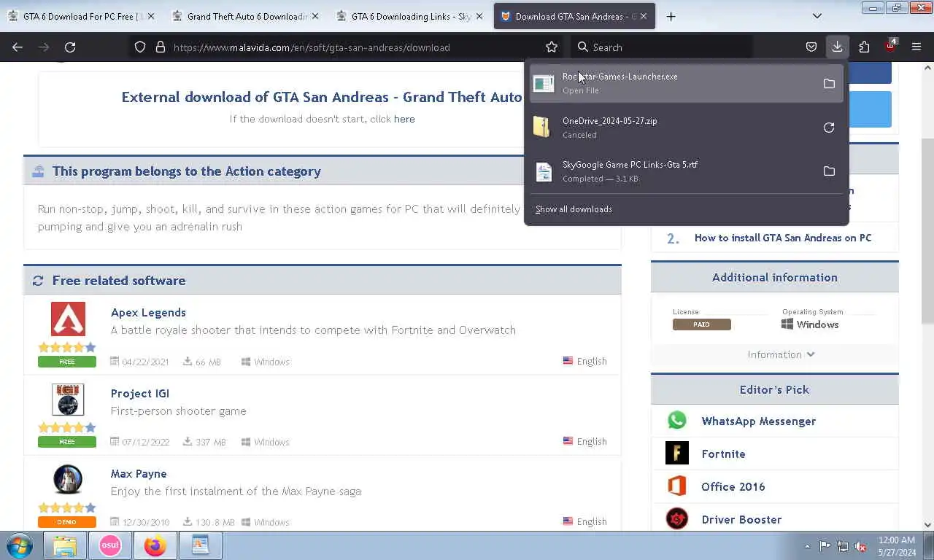This screenshot has height=560, width=934.
Task: Open Office 2016 editor's pick
Action: (x=733, y=486)
